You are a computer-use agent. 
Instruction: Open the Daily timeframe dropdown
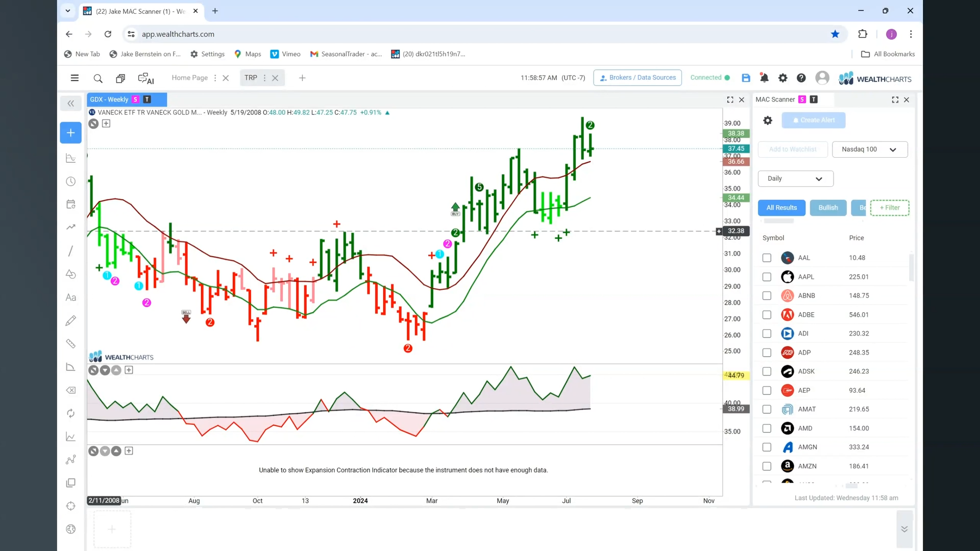795,179
